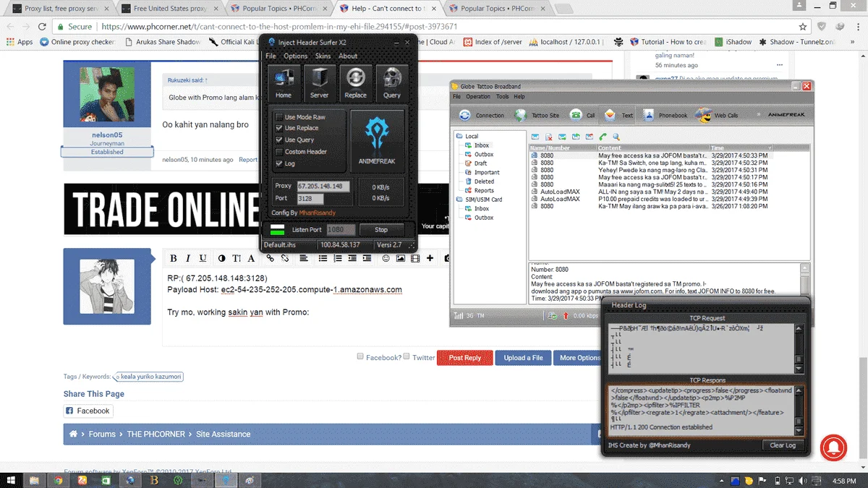Toggle underline formatting in reply editor
This screenshot has height=488, width=868.
click(x=203, y=258)
